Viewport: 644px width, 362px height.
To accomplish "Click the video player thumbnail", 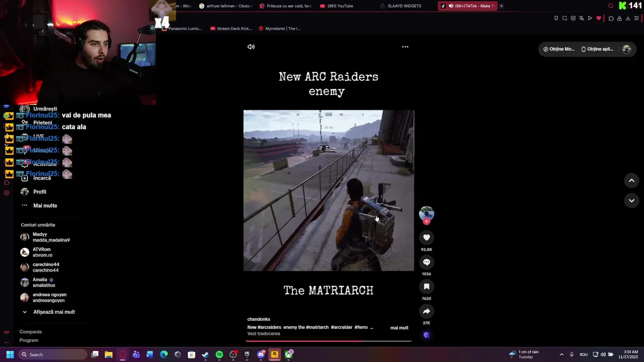I will point(329,191).
